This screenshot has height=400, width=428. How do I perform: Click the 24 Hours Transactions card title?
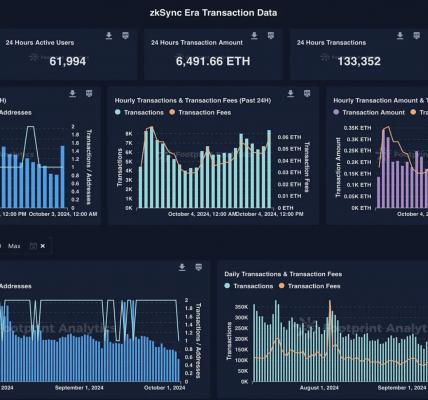click(x=331, y=43)
